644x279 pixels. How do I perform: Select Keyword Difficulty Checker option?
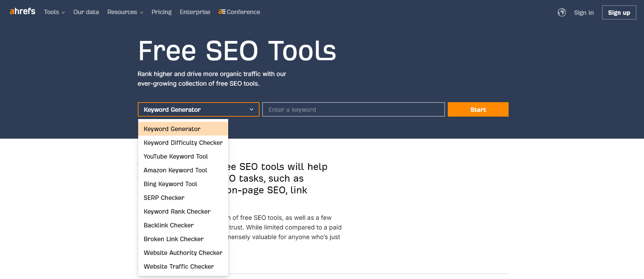click(183, 142)
